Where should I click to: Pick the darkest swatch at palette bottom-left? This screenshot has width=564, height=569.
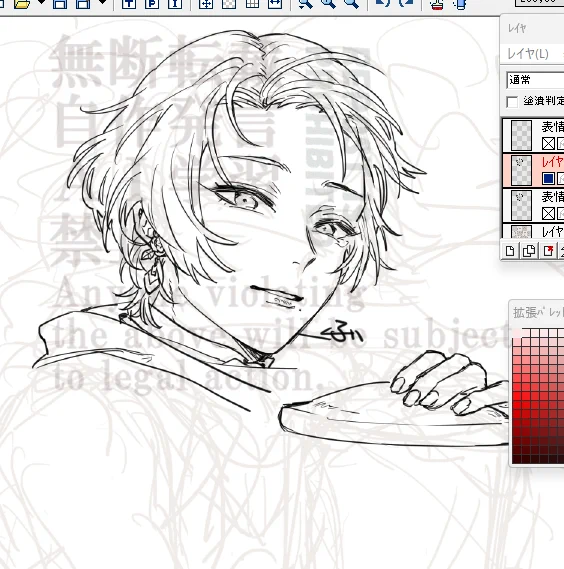pyautogui.click(x=516, y=459)
